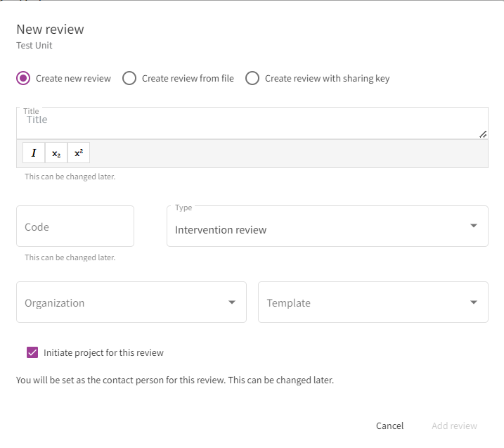Select the Create new review radio button
Screen dimensions: 504x448
coord(23,78)
